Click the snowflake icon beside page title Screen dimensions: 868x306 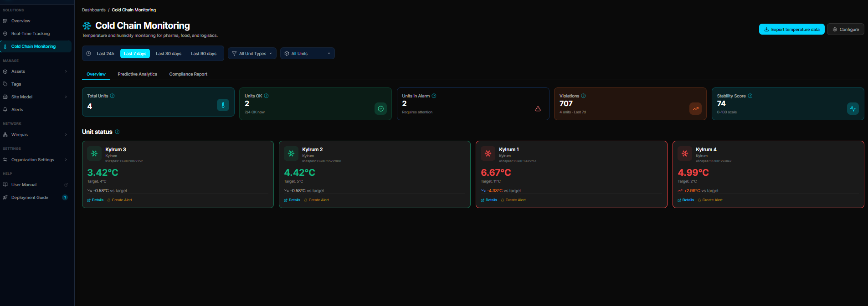(x=87, y=26)
